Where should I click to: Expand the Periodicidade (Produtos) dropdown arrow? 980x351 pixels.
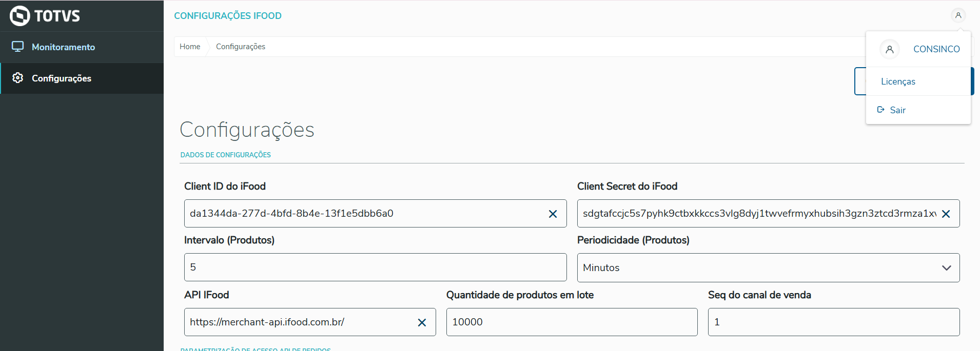[x=946, y=267]
